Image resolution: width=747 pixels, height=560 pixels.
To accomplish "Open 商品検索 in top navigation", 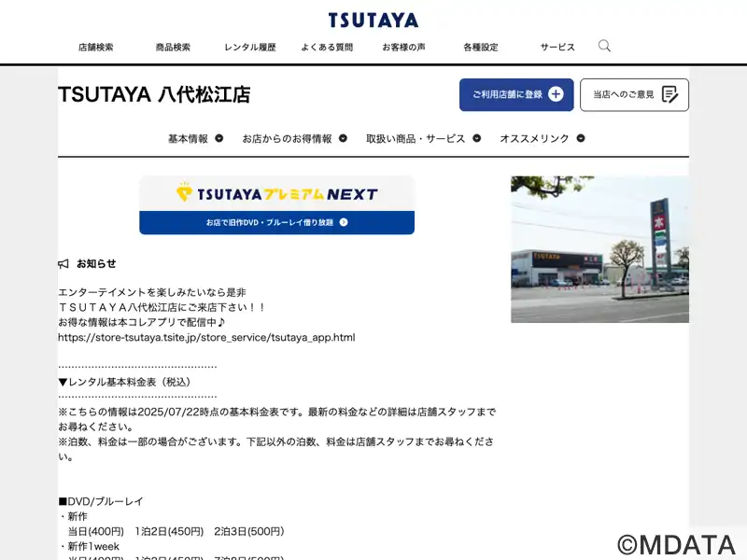I will tap(173, 48).
